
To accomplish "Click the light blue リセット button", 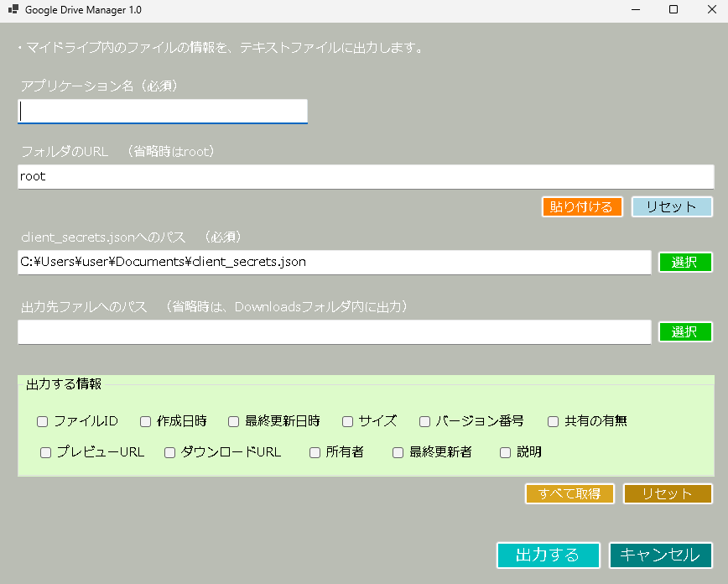I will [672, 206].
